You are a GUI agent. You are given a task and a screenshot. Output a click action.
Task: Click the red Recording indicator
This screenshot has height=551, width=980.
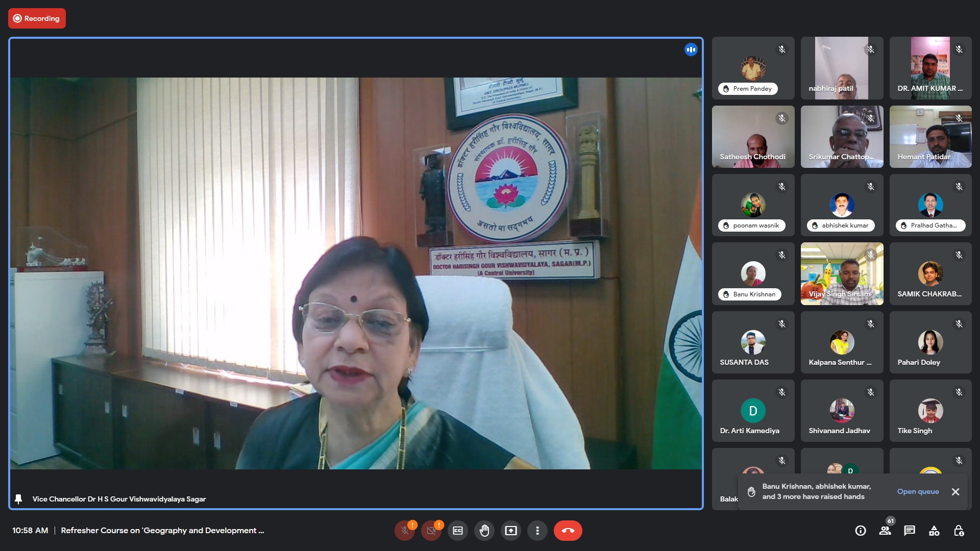point(37,18)
